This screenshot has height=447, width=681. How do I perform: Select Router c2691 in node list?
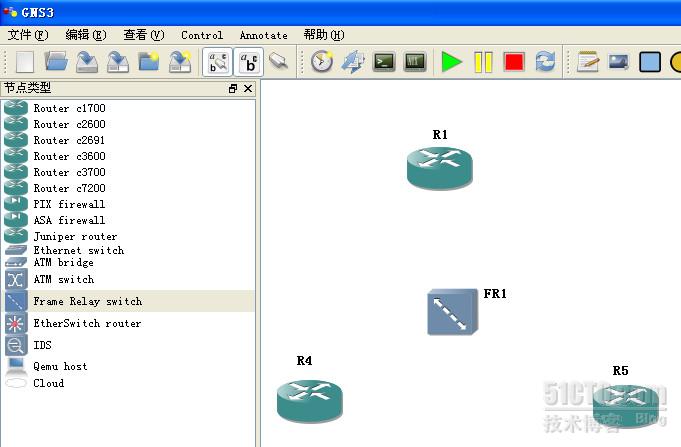129,140
